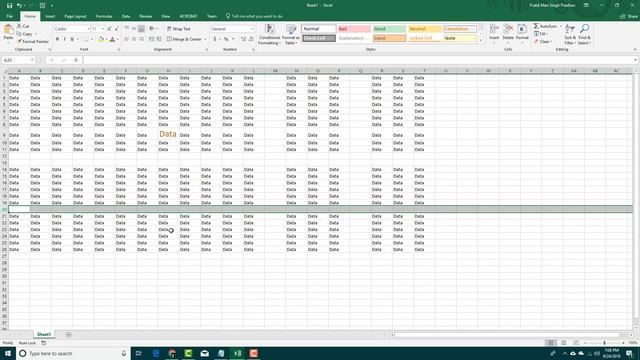Open Conditional Formatting menu
640x360 pixels.
[269, 34]
